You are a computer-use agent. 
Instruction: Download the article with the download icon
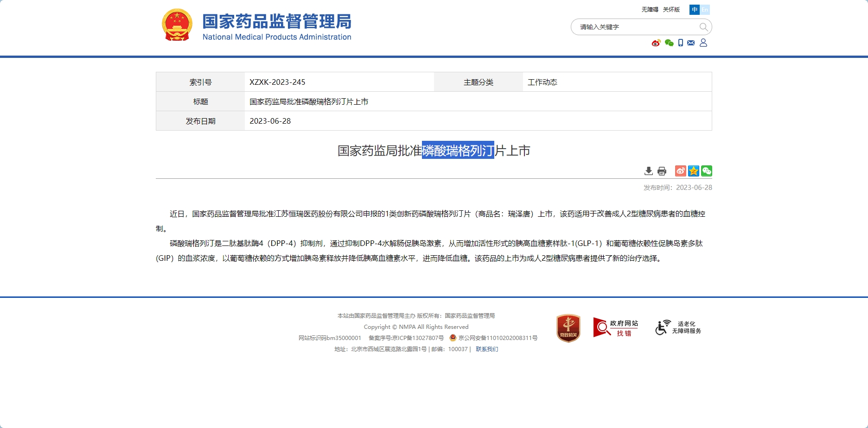tap(649, 171)
